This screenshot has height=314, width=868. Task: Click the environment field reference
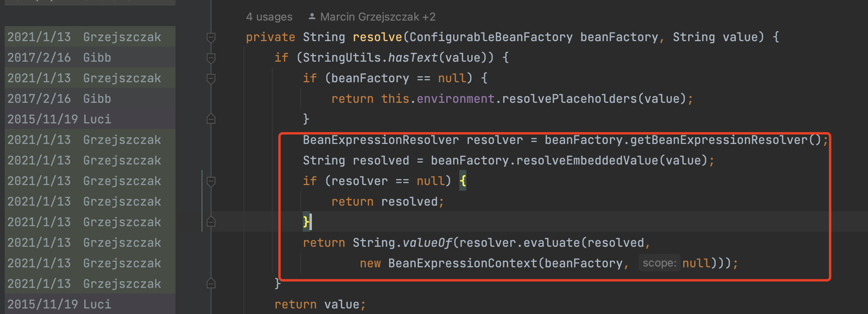pos(455,99)
